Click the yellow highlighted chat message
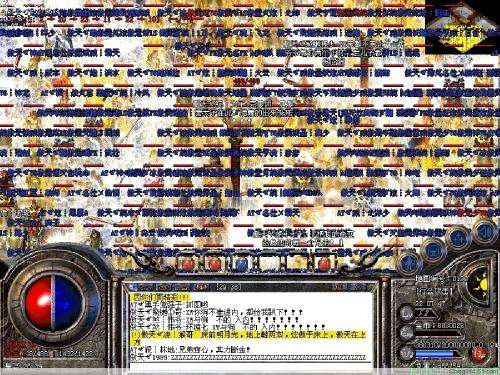This screenshot has height=375, width=500. click(250, 338)
